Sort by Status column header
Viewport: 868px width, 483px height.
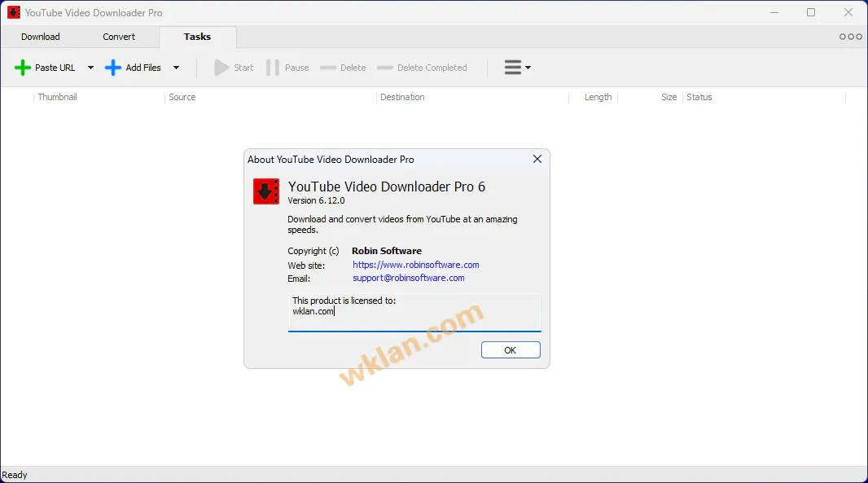699,97
